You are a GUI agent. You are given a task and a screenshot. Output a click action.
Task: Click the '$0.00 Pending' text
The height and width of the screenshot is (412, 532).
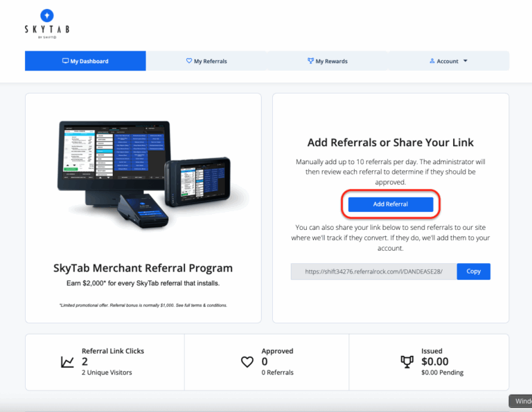(442, 373)
